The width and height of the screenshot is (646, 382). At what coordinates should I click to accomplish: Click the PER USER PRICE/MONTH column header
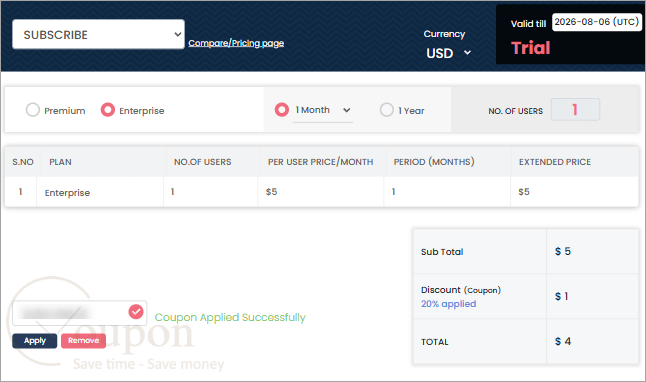[x=321, y=162]
